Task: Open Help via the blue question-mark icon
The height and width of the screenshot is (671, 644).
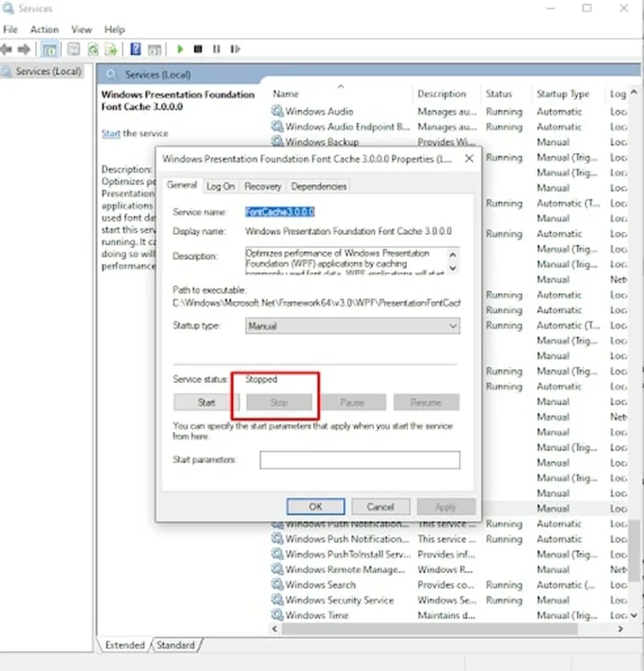Action: point(135,49)
